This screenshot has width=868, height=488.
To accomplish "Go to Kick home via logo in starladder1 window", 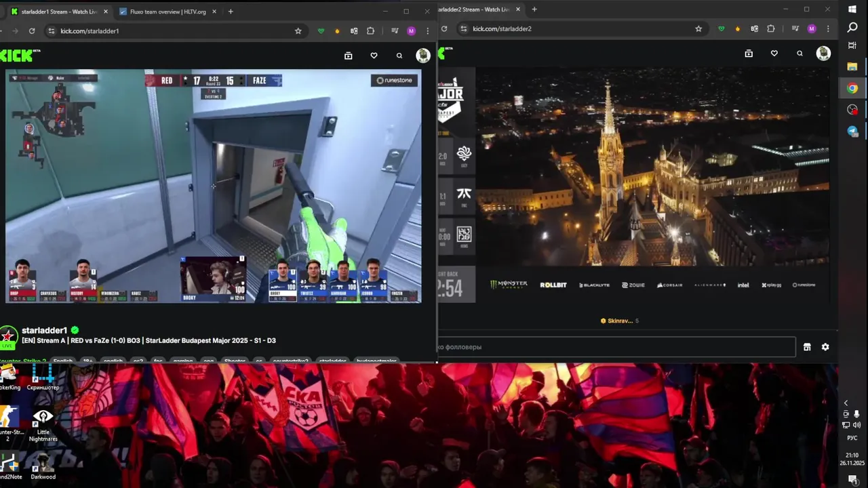I will (20, 56).
